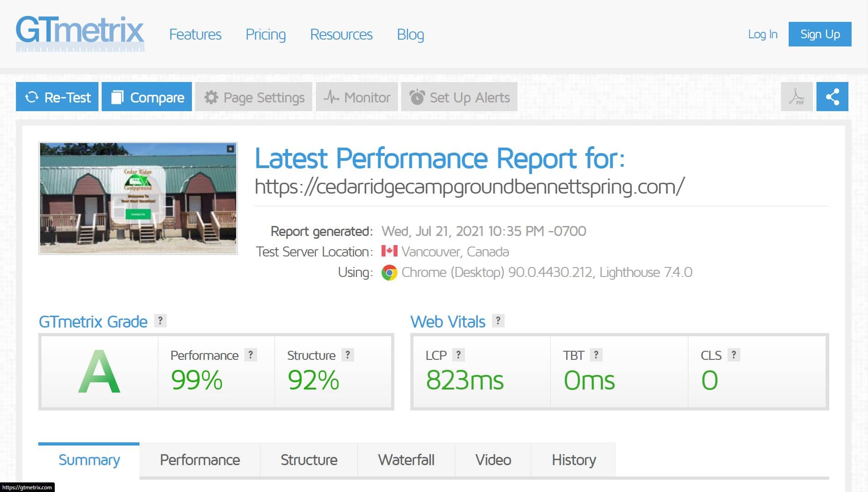Click the Structure score help icon
Viewport: 868px width, 492px height.
(347, 355)
